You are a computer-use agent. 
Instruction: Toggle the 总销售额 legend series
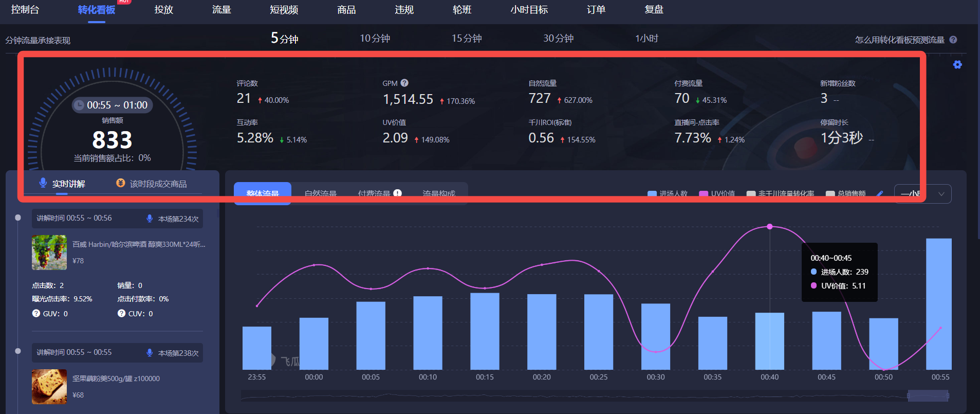click(x=845, y=194)
